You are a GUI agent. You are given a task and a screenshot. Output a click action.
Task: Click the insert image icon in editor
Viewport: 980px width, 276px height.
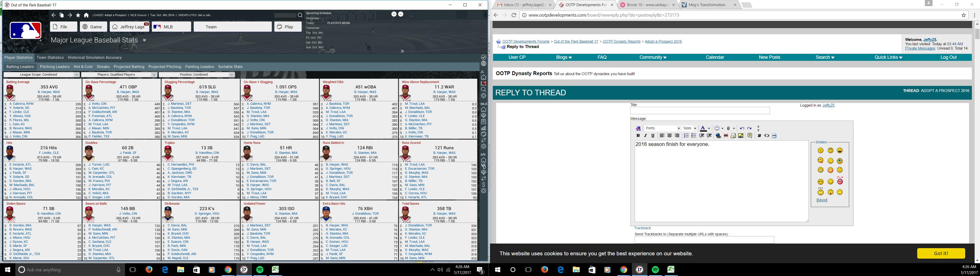pyautogui.click(x=741, y=135)
